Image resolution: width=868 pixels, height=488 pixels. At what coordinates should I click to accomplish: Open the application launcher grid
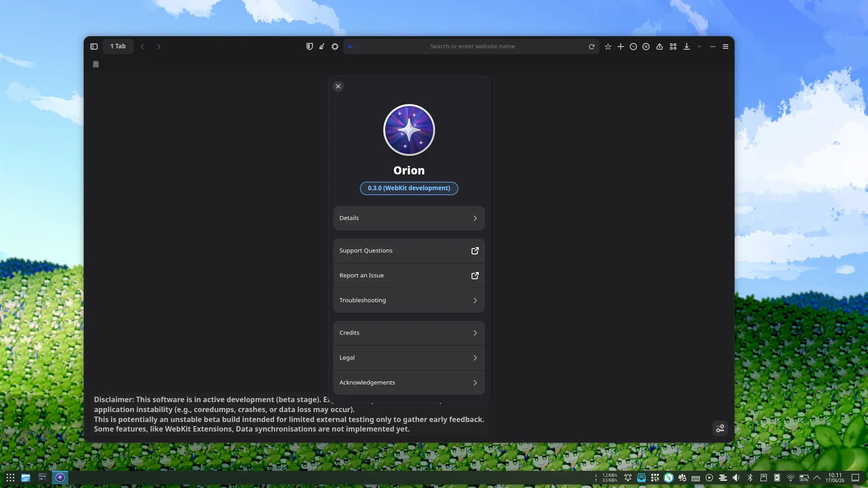(x=10, y=478)
